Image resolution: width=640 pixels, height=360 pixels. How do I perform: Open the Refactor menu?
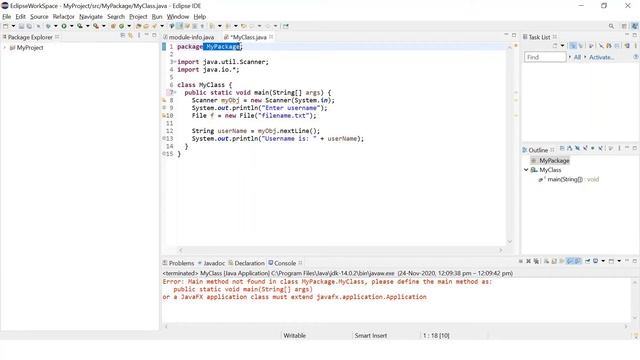pos(64,17)
